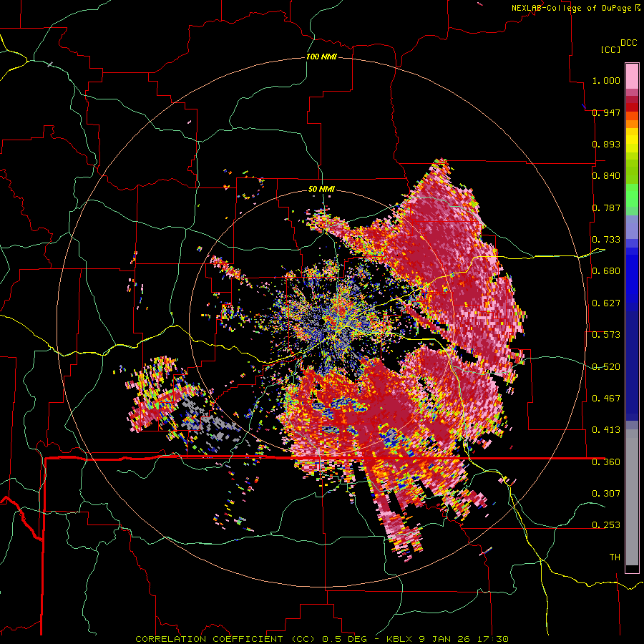
Task: Click the 0.413 scale value
Action: pos(606,430)
